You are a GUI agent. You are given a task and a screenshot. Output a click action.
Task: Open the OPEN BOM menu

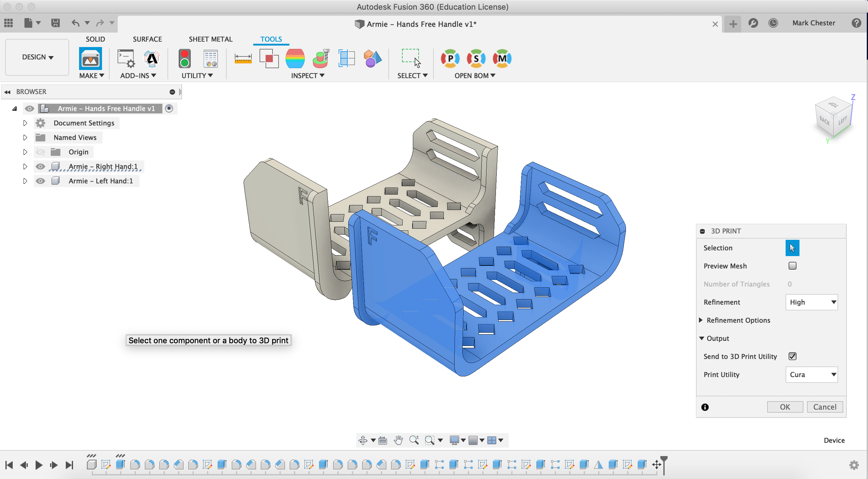(474, 75)
